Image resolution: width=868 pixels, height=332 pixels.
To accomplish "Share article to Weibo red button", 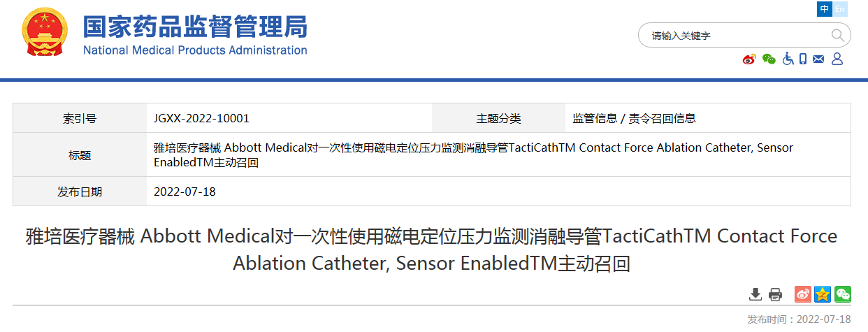I will [x=804, y=294].
